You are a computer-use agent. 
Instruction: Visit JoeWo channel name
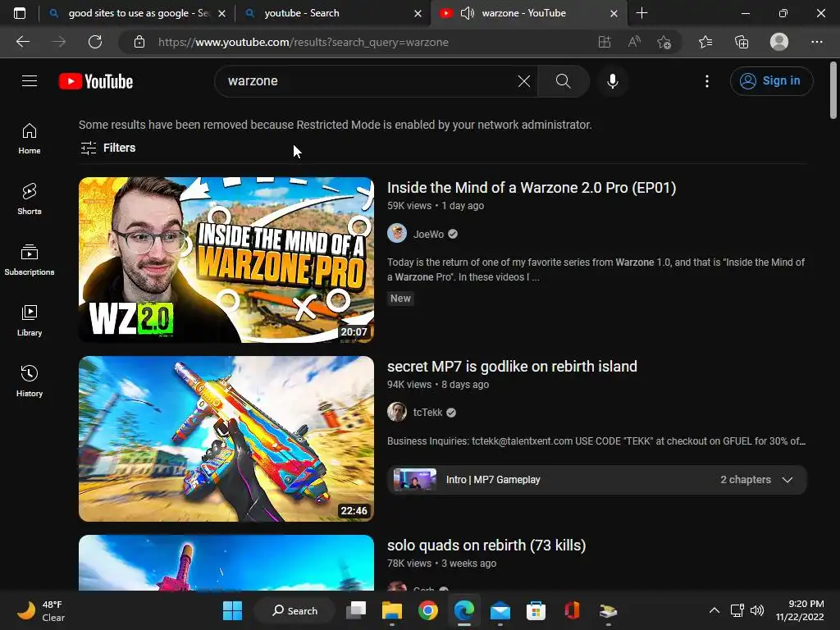click(428, 234)
